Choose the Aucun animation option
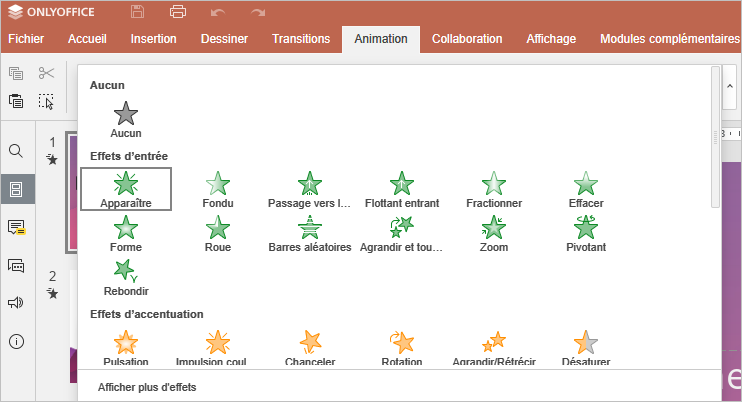The width and height of the screenshot is (742, 402). coord(126,118)
